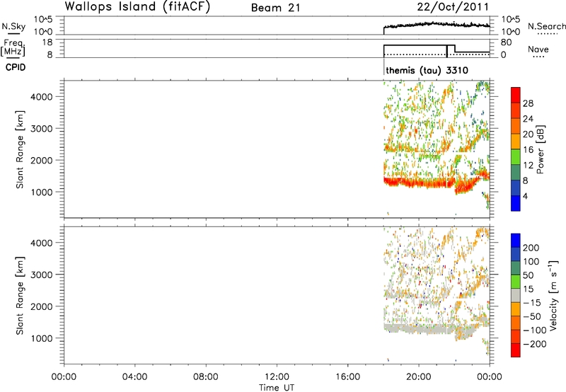The image size is (566, 392).
Task: Pick the bright blue bottom segment of the power colorbar
Action: point(516,204)
